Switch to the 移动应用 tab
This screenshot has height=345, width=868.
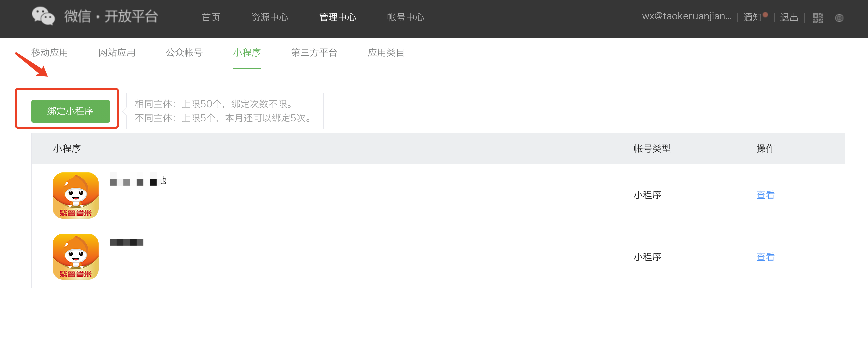(x=50, y=53)
